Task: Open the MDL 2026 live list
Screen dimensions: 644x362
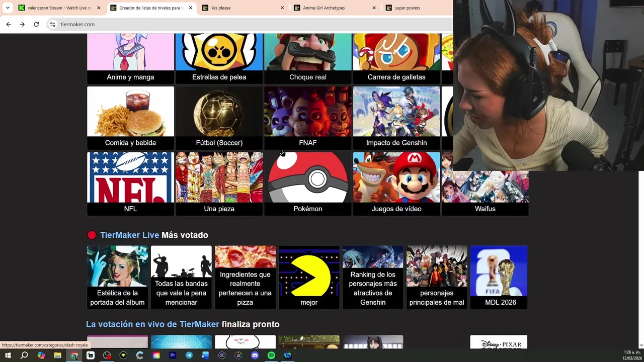Action: [499, 277]
